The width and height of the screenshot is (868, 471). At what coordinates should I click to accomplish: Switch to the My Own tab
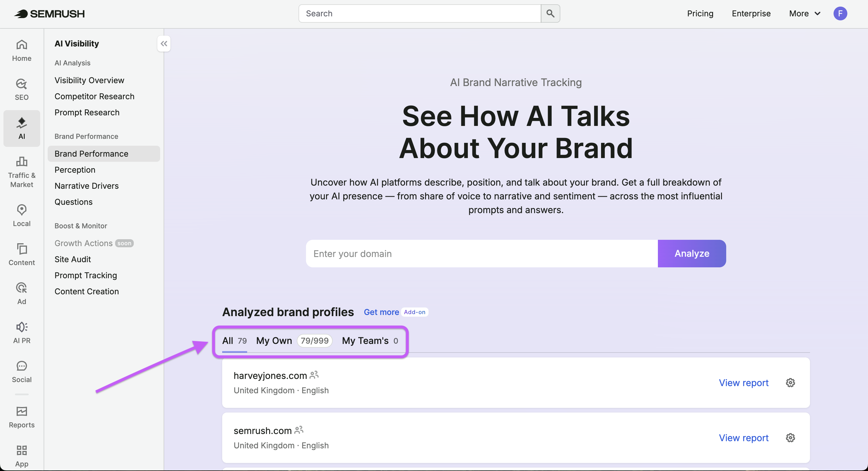click(x=294, y=341)
